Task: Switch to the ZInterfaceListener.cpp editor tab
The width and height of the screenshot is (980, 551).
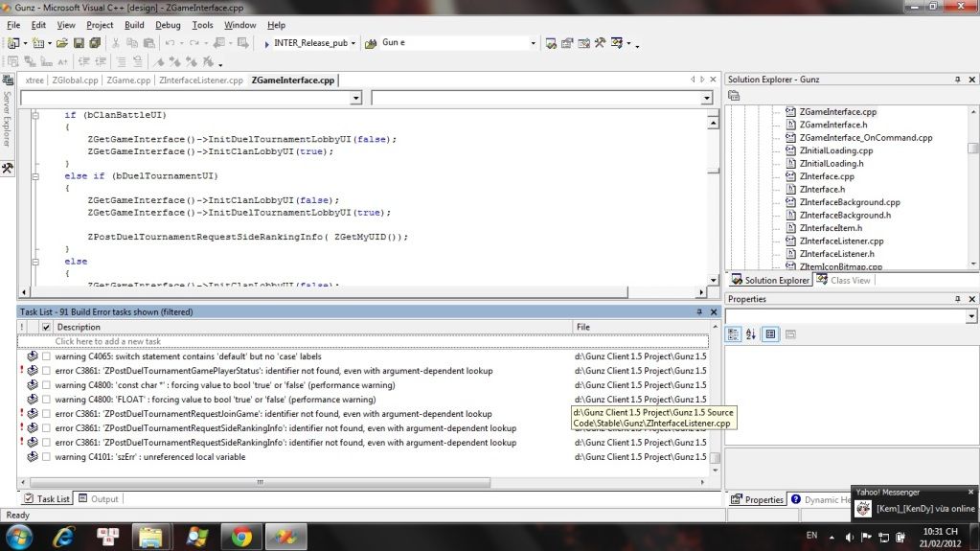Action: pyautogui.click(x=201, y=80)
